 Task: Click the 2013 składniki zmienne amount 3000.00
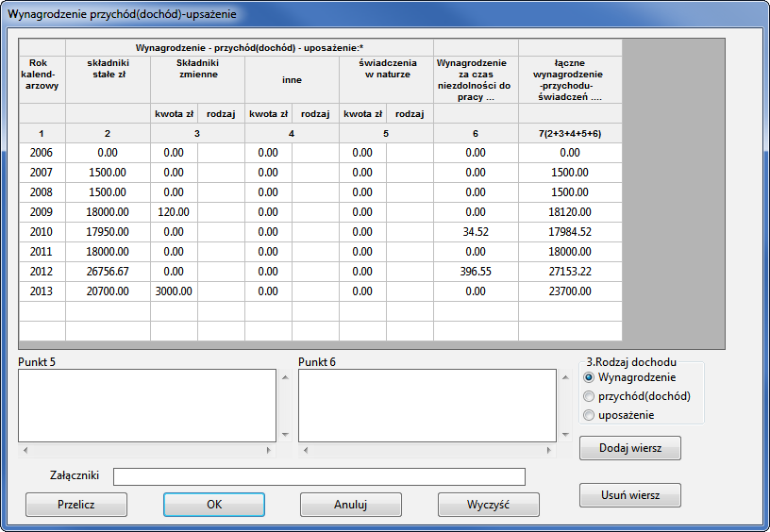point(174,291)
